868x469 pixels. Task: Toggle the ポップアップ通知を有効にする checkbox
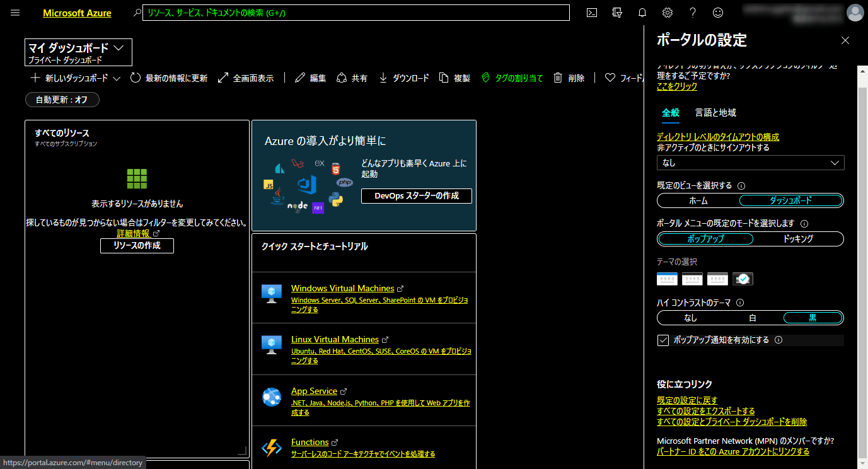(663, 340)
